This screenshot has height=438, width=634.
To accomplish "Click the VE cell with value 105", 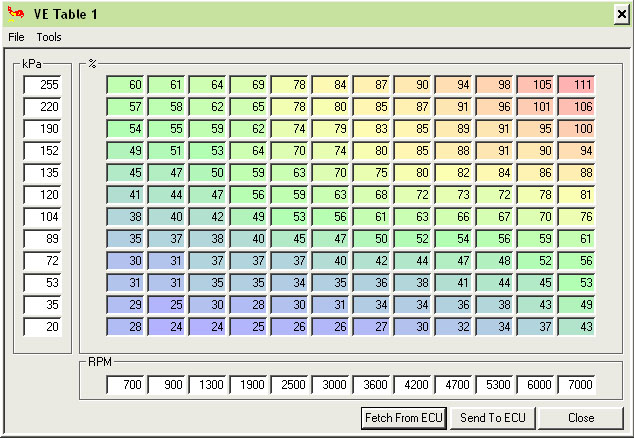I will 535,86.
